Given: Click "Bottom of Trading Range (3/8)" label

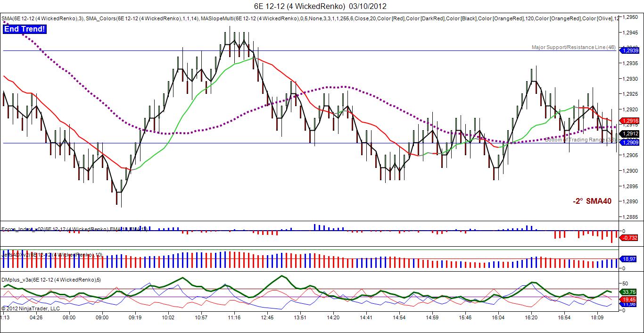Looking at the screenshot, I should [x=580, y=140].
